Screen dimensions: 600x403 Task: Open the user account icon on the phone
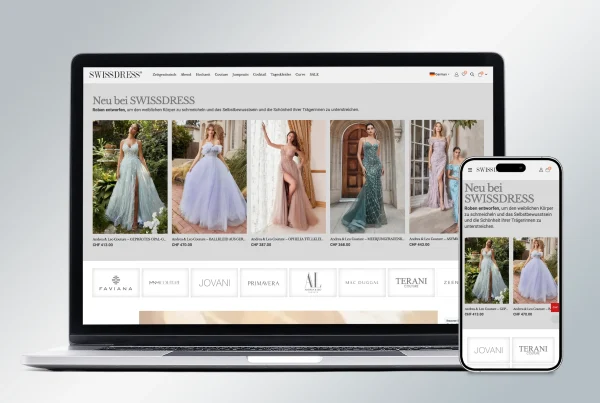[x=541, y=170]
